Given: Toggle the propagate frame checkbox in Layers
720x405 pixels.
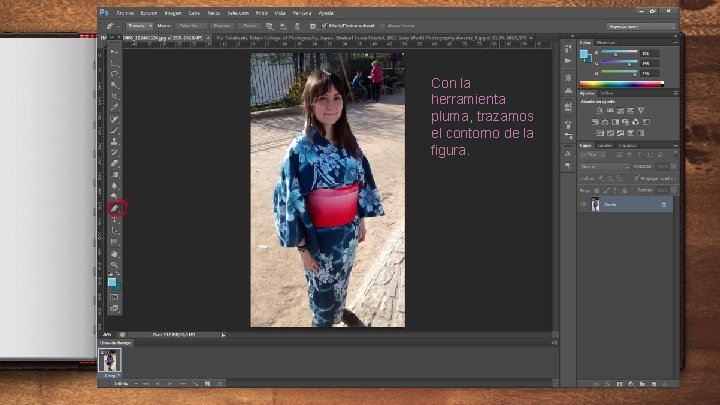Looking at the screenshot, I should [636, 178].
